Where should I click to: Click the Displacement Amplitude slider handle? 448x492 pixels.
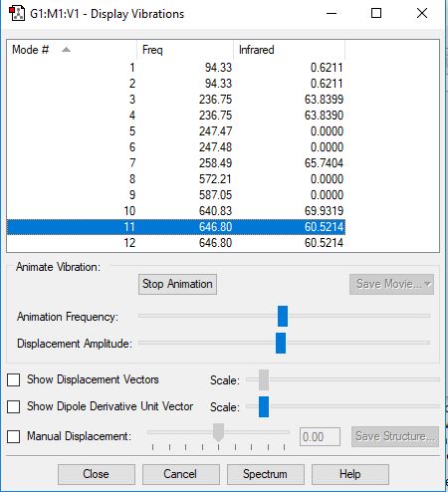281,343
